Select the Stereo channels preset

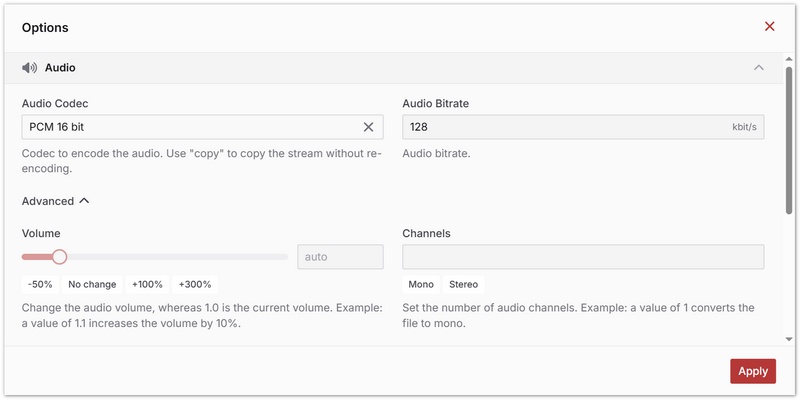(463, 285)
